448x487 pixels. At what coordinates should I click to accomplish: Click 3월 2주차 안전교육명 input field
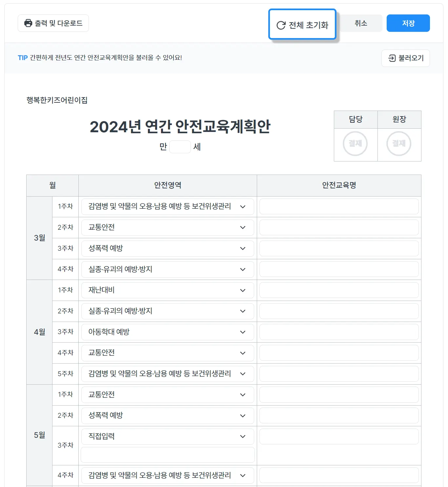point(339,227)
